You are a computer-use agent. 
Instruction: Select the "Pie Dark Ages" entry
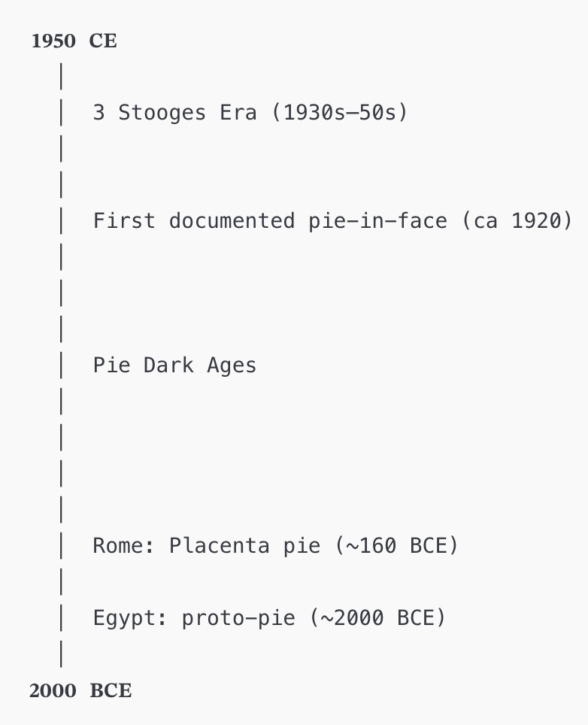(x=174, y=366)
